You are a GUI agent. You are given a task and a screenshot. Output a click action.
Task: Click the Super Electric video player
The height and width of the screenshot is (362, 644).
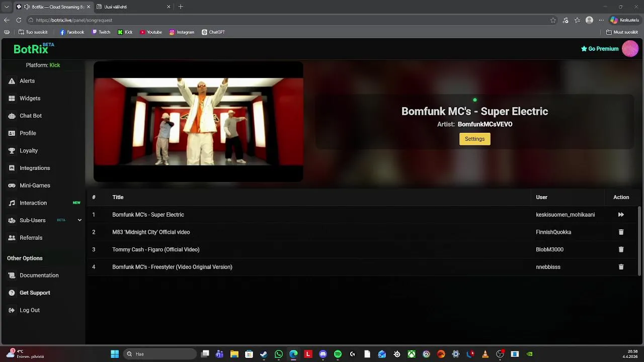pos(198,121)
